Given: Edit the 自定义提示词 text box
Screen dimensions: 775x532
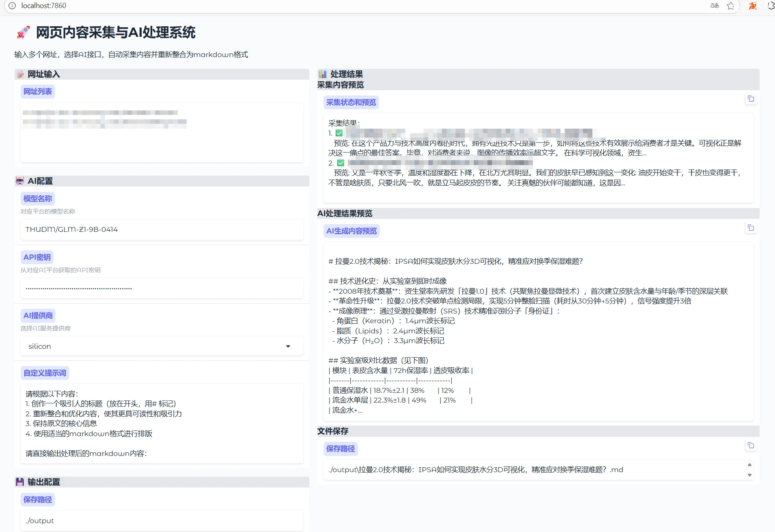Looking at the screenshot, I should [162, 423].
